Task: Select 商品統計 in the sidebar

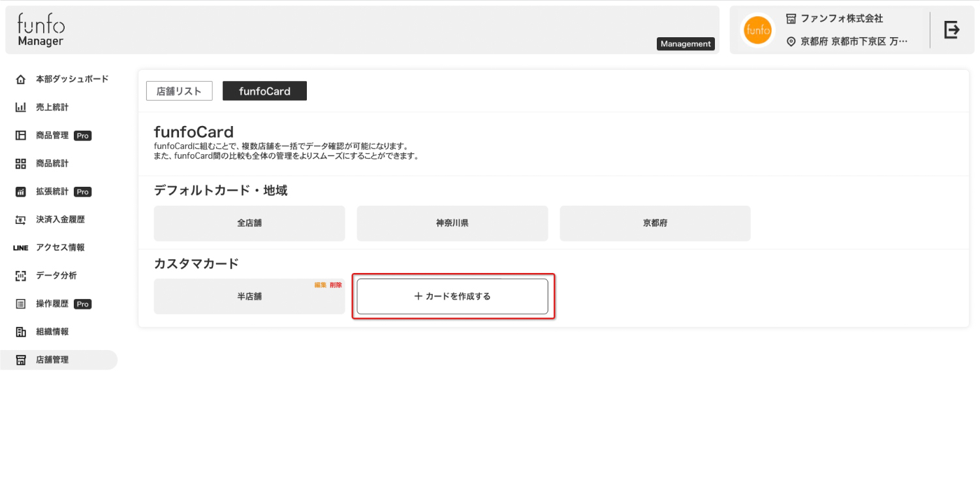Action: 52,163
